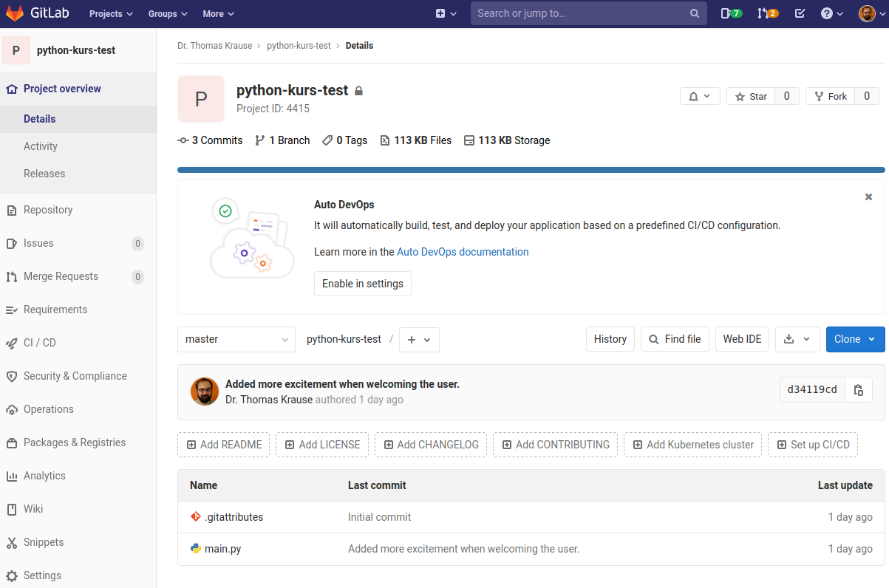The image size is (889, 588).
Task: Open the Snippets section
Action: [x=78, y=542]
